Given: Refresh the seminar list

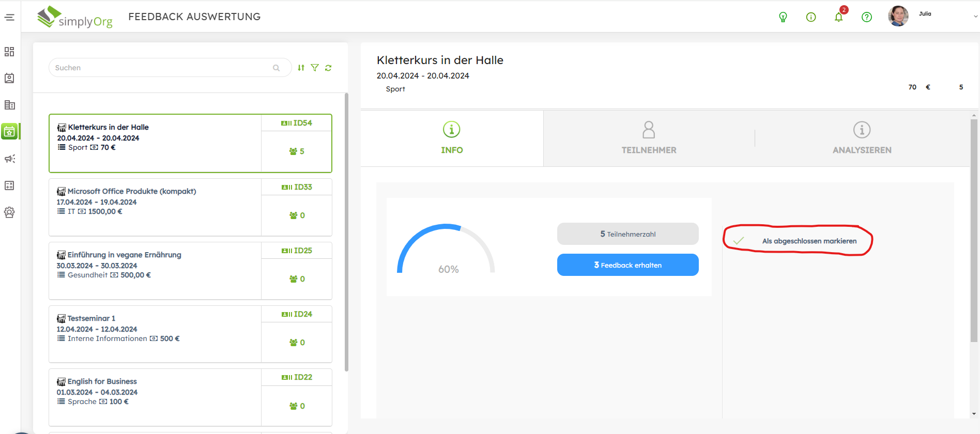Looking at the screenshot, I should tap(328, 68).
